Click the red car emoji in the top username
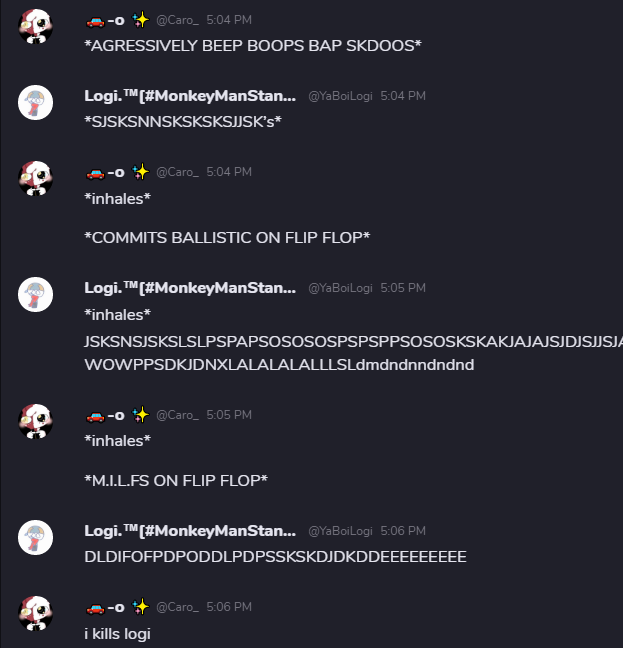 click(x=95, y=21)
